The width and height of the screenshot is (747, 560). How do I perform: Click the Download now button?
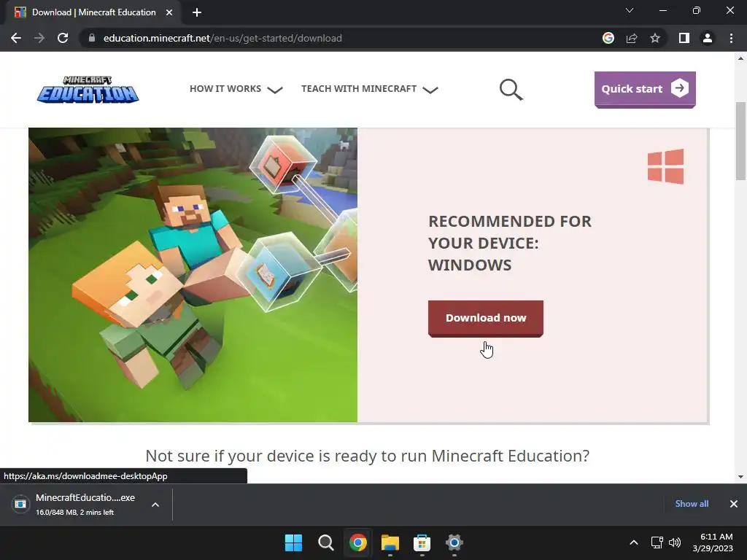click(x=485, y=319)
